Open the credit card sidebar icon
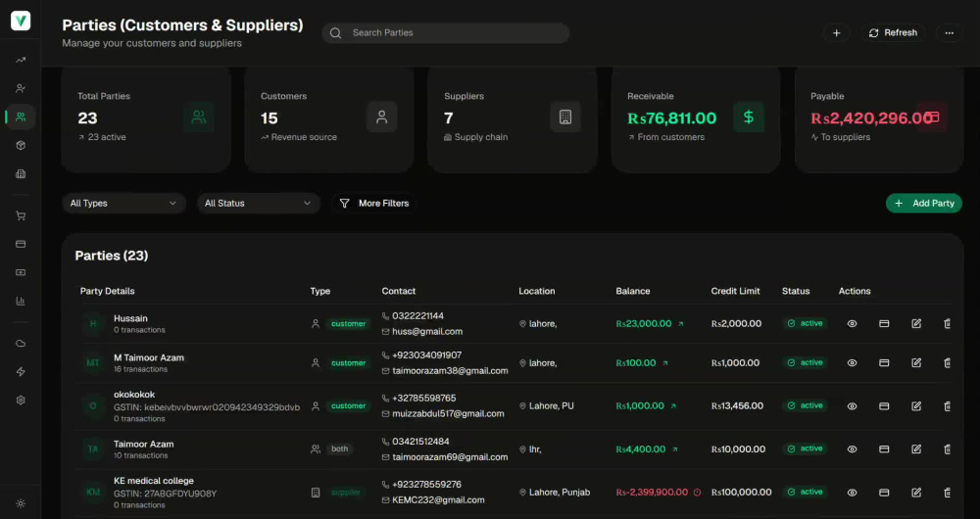The image size is (980, 519). coord(21,244)
